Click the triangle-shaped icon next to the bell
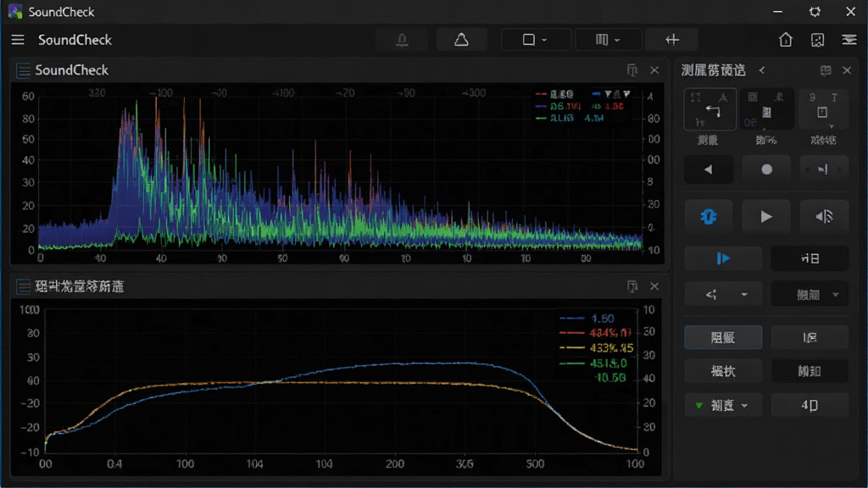The width and height of the screenshot is (868, 488). coord(461,40)
